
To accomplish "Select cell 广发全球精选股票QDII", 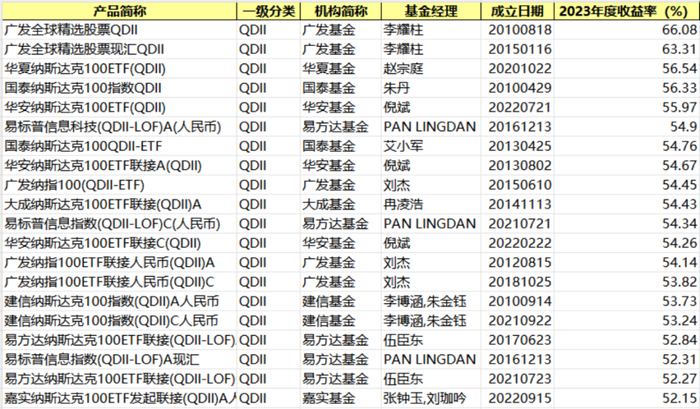I will click(119, 30).
